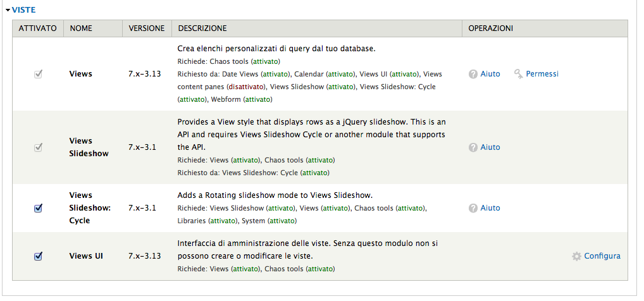Screen dimensions: 644x301
Task: Click 'Libraries (attivato), System (attivato)' line
Action: click(x=237, y=221)
